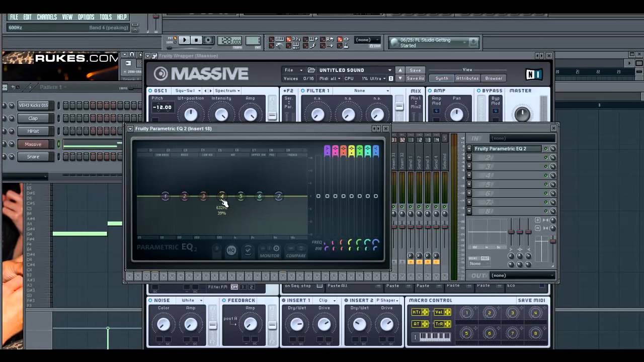
Task: Click the purple band 1 type token
Action: tap(327, 150)
